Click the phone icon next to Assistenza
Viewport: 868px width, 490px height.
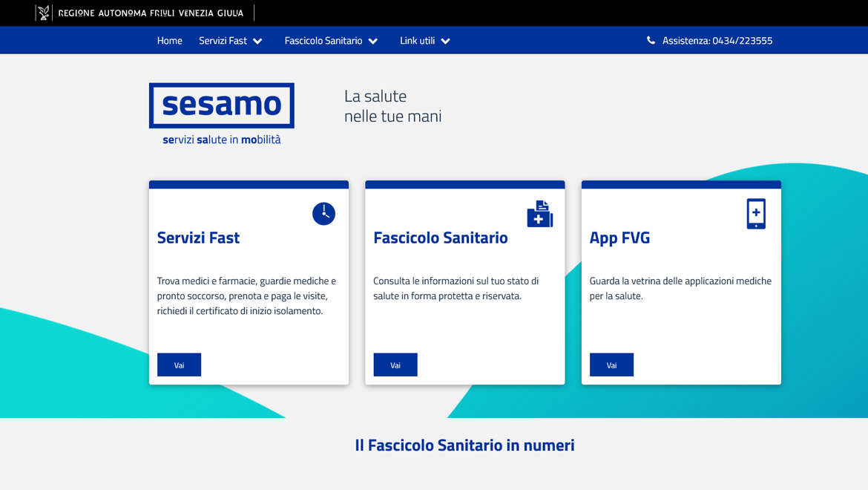pos(651,40)
